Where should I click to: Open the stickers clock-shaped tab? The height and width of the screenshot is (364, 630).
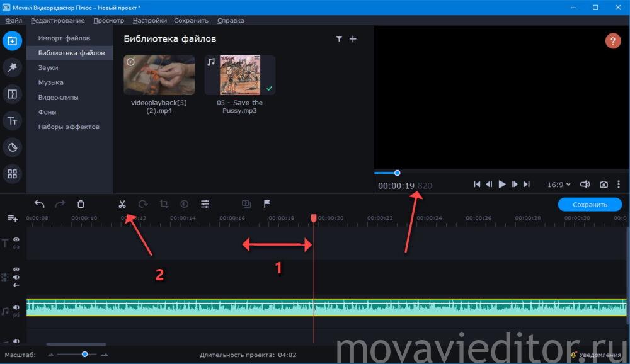click(x=12, y=147)
